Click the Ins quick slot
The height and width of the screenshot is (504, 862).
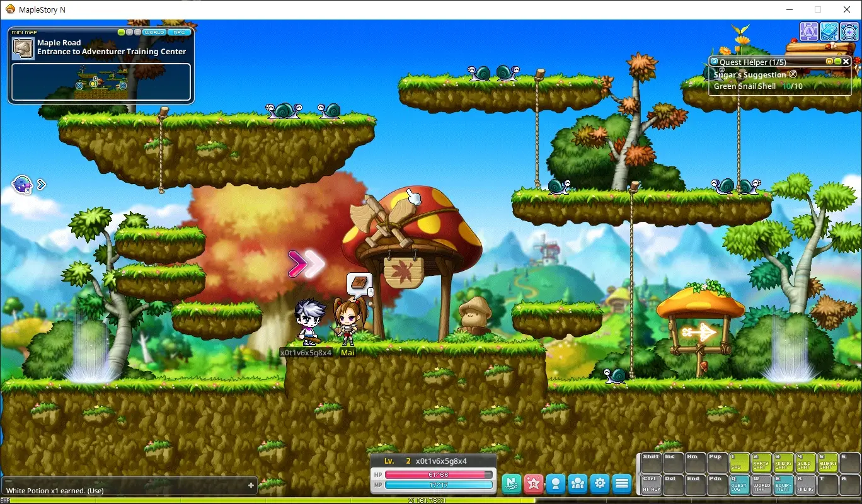tap(674, 463)
